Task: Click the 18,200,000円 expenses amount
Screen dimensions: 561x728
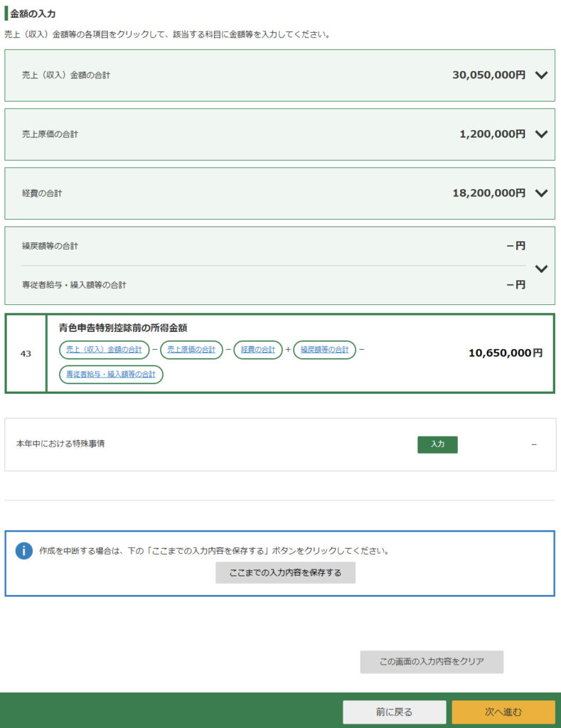Action: coord(488,193)
